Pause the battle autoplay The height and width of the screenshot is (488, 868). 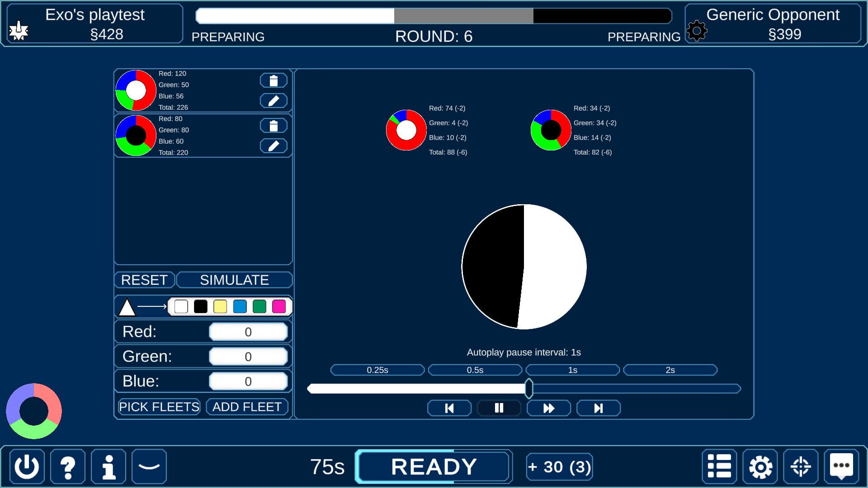(499, 408)
